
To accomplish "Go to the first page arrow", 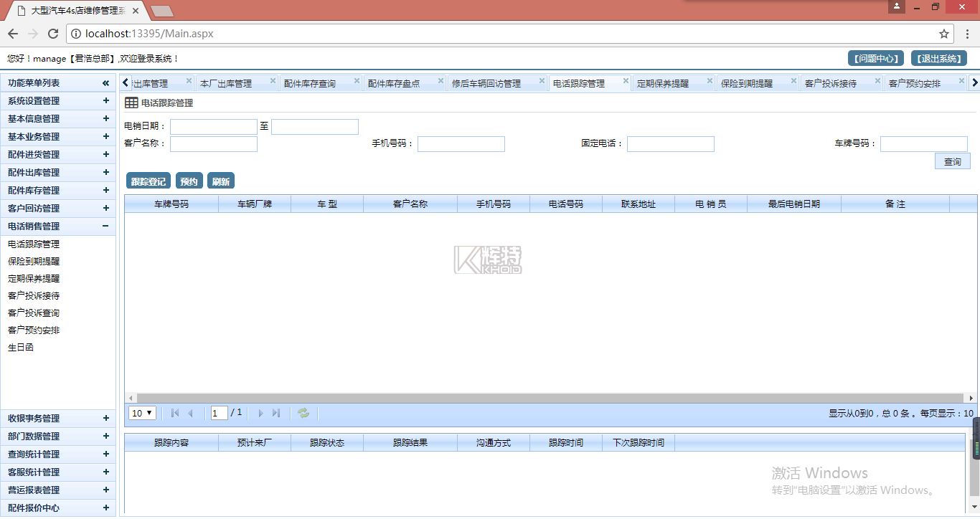I will (x=175, y=413).
